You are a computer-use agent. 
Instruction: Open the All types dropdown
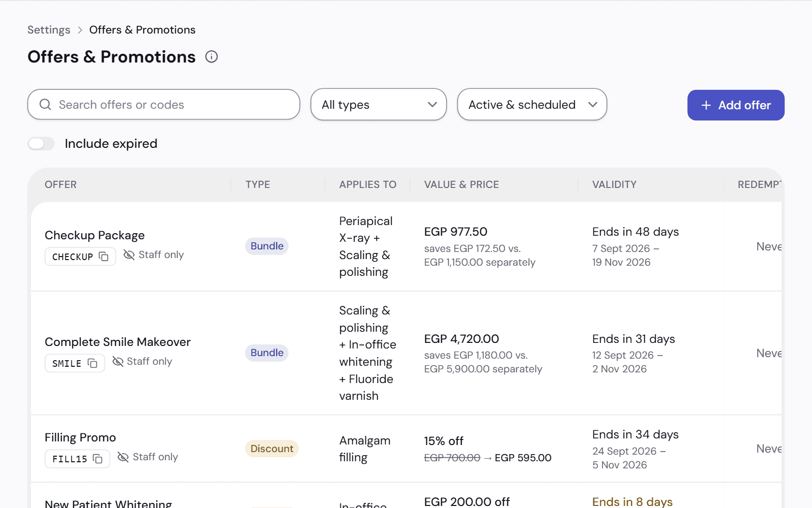(x=379, y=105)
